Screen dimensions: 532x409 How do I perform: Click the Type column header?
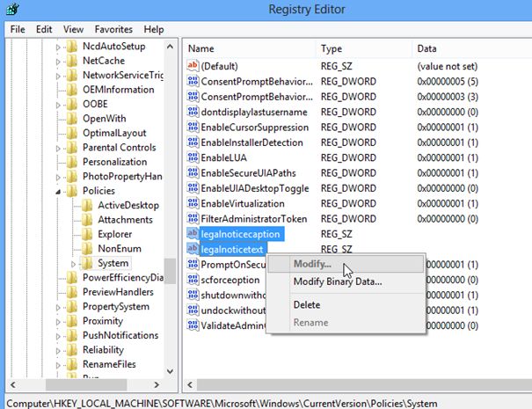click(x=364, y=48)
